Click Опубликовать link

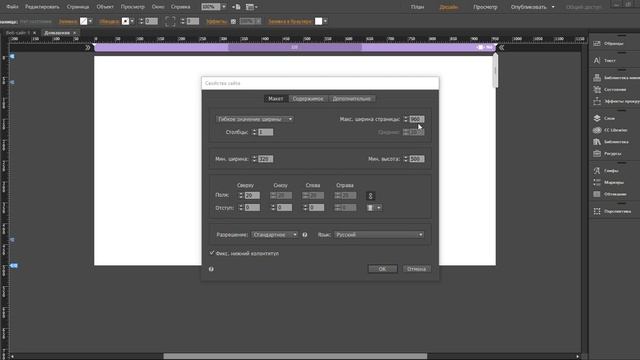click(x=528, y=7)
